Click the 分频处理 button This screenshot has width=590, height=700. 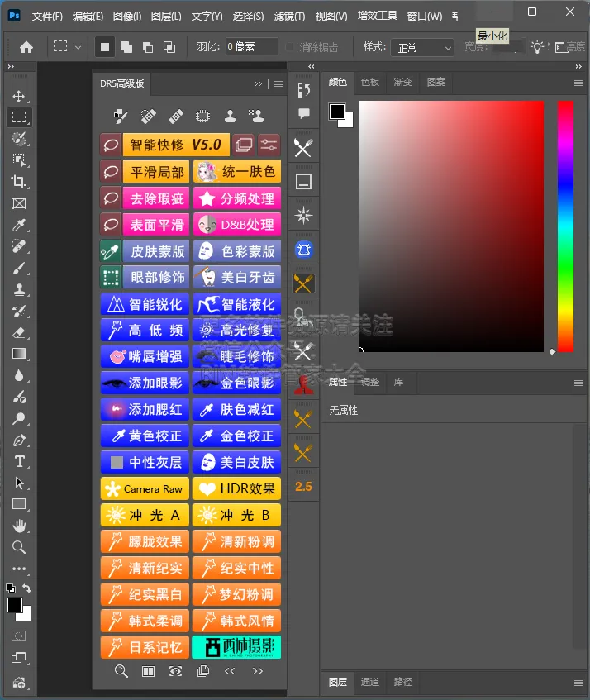tap(237, 198)
